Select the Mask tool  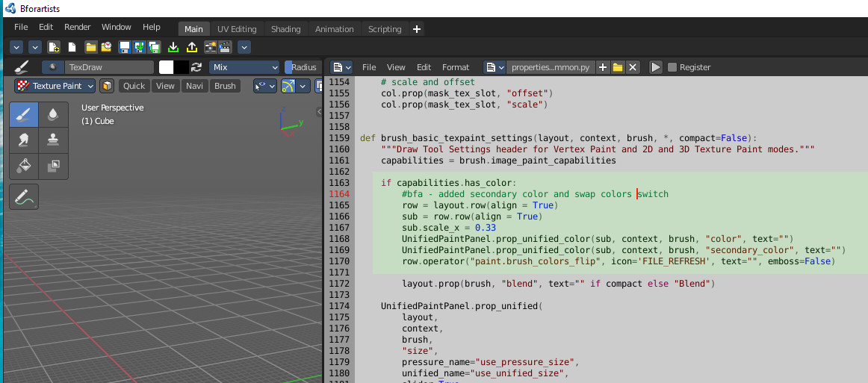pyautogui.click(x=54, y=166)
